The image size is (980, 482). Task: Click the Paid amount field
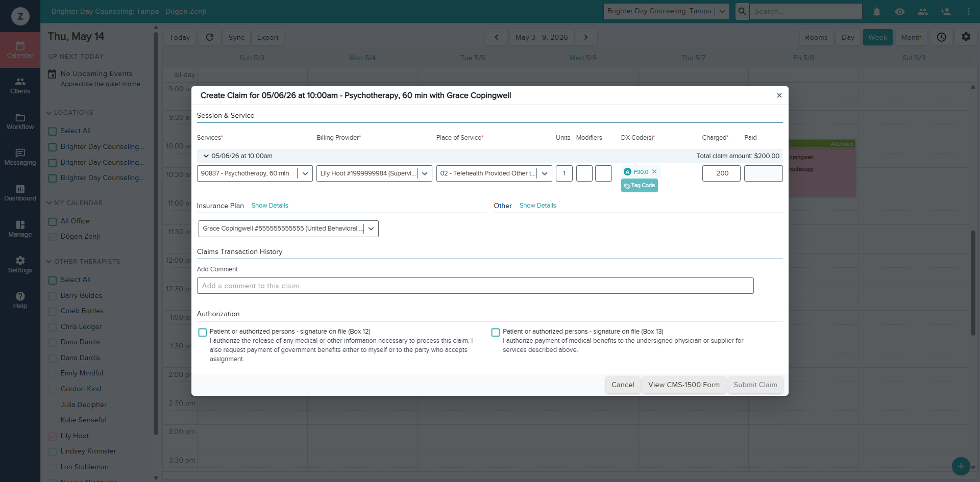pyautogui.click(x=763, y=173)
